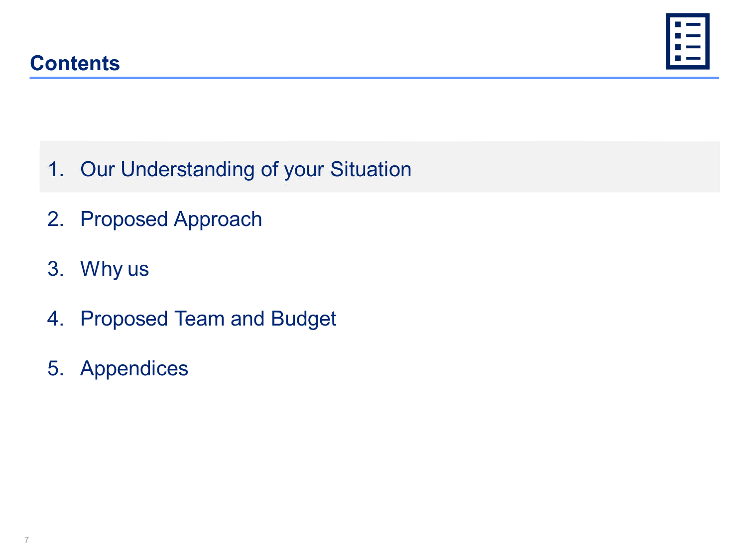The height and width of the screenshot is (560, 747).
Task: Select the Contents slide title
Action: click(75, 63)
